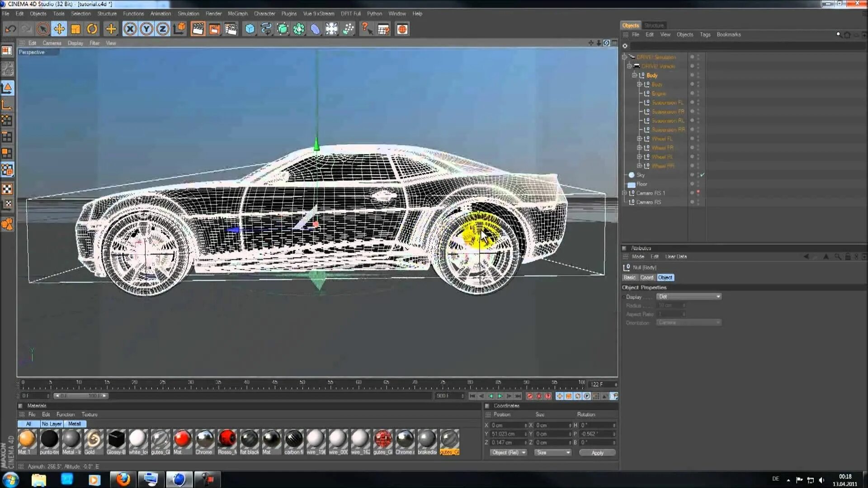Open Firefox from the taskbar

123,479
